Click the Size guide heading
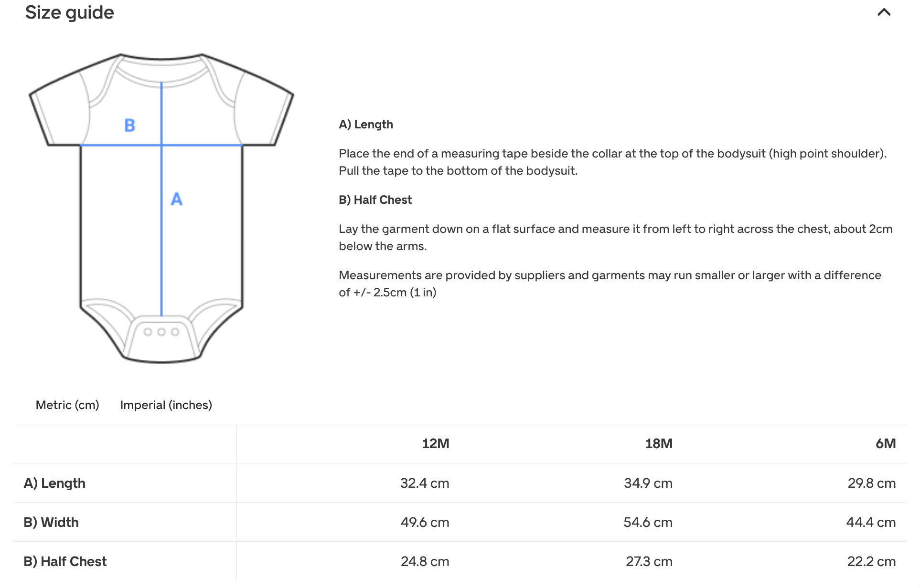This screenshot has width=920, height=588. click(70, 12)
